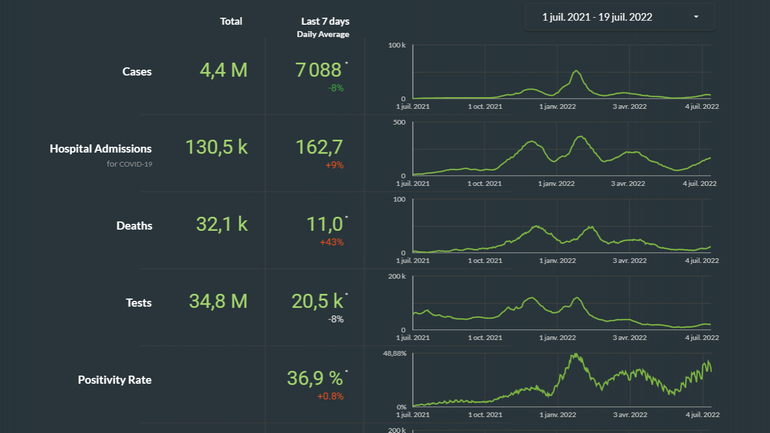Click the Hospital Admissions line chart
This screenshot has width=770, height=433.
coord(560,150)
